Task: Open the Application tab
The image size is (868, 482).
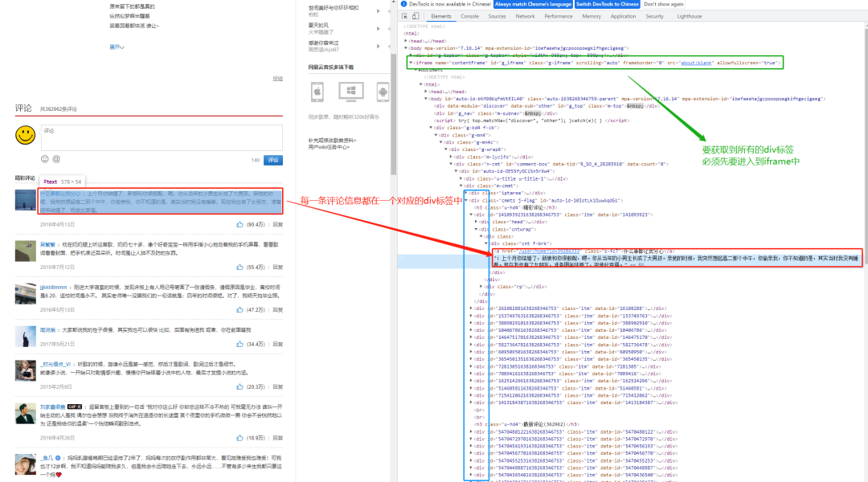Action: point(623,16)
